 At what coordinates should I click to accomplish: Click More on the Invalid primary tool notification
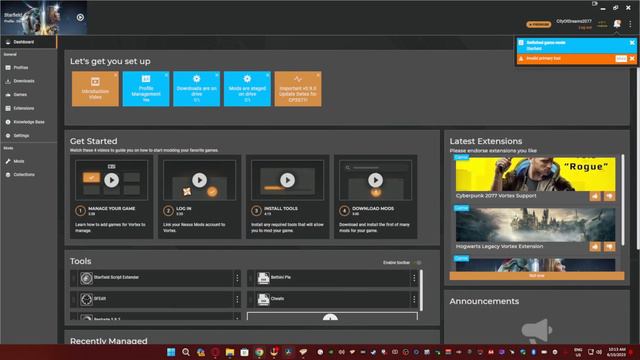[621, 59]
